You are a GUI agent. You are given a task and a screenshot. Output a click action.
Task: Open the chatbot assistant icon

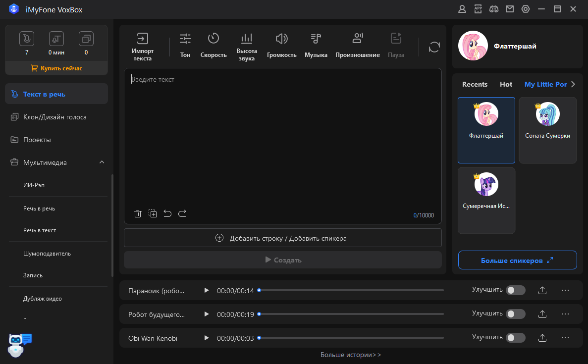[x=19, y=345]
